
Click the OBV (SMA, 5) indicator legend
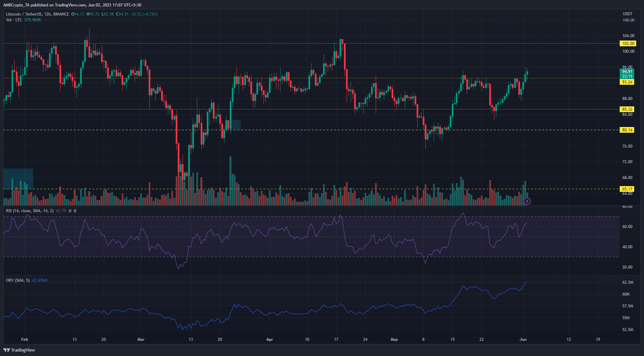[x=18, y=280]
